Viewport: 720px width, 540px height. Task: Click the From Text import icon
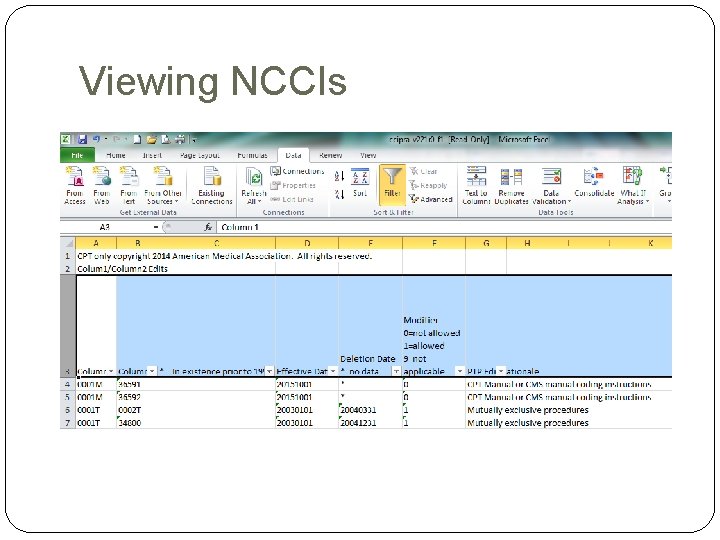(x=129, y=177)
